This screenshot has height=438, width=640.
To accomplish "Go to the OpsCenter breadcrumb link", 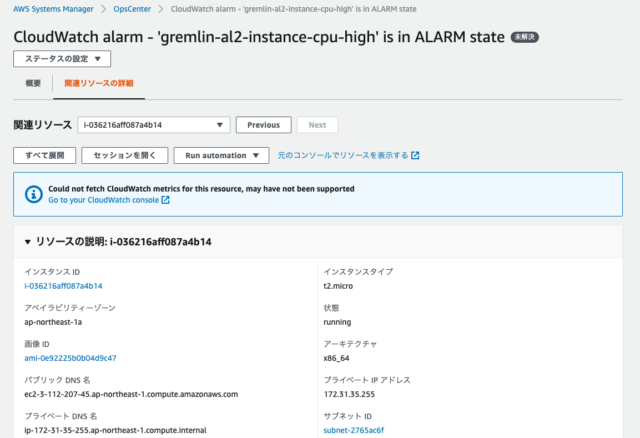I will 132,9.
